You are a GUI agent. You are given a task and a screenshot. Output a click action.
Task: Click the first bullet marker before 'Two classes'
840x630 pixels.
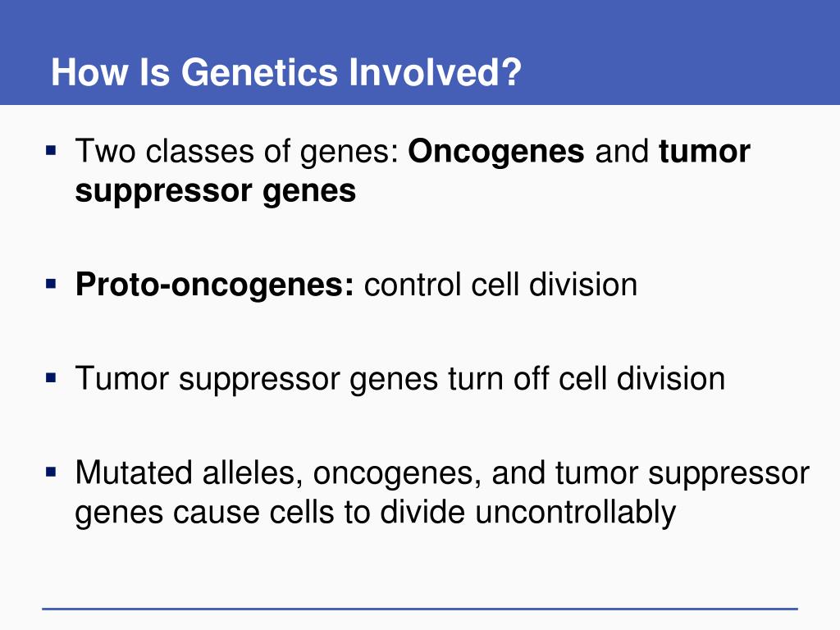[51, 150]
